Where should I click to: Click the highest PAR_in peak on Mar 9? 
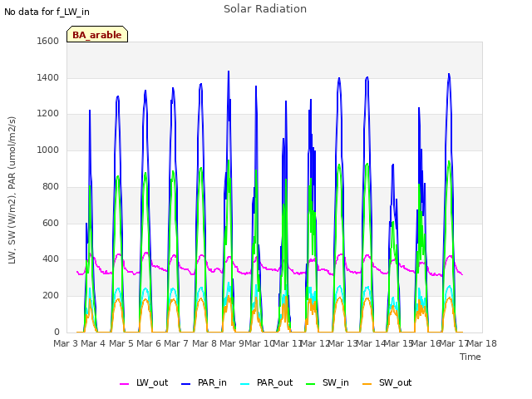[229, 72]
